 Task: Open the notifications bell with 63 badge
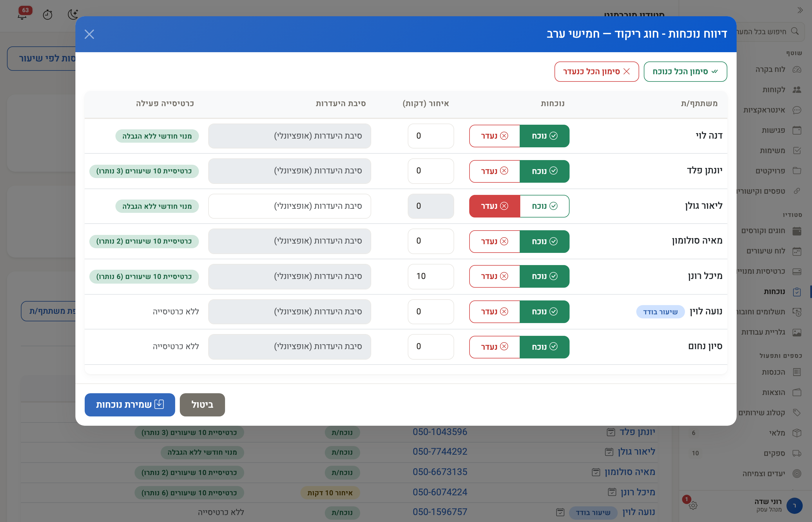coord(22,14)
